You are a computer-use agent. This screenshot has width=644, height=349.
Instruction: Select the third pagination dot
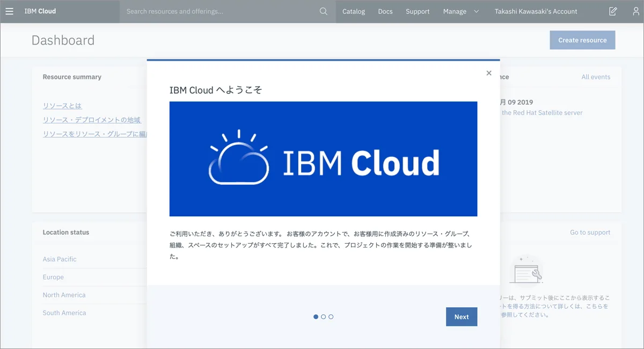point(331,317)
